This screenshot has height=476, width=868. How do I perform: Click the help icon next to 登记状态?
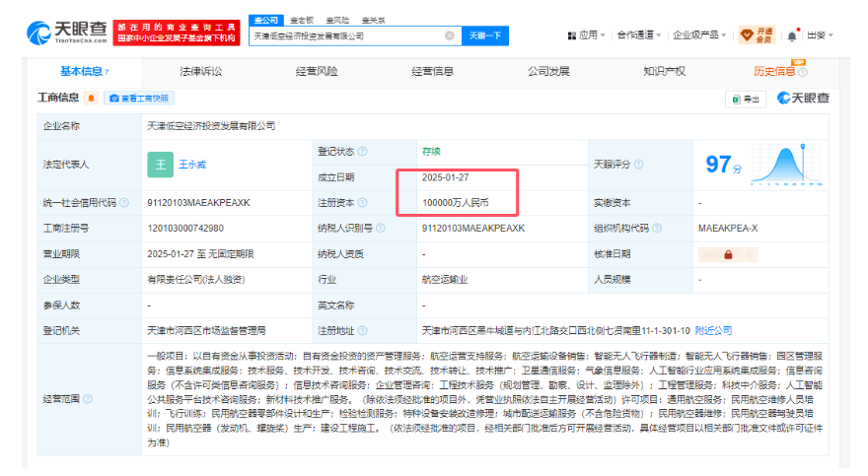pos(362,152)
